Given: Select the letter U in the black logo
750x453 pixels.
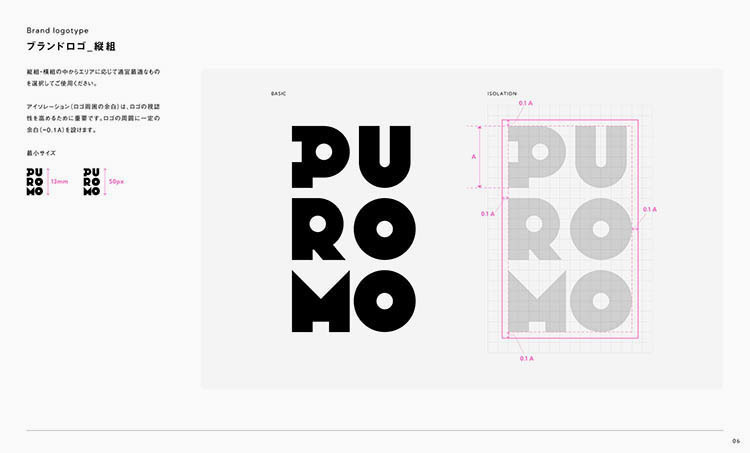Looking at the screenshot, I should click(x=386, y=157).
